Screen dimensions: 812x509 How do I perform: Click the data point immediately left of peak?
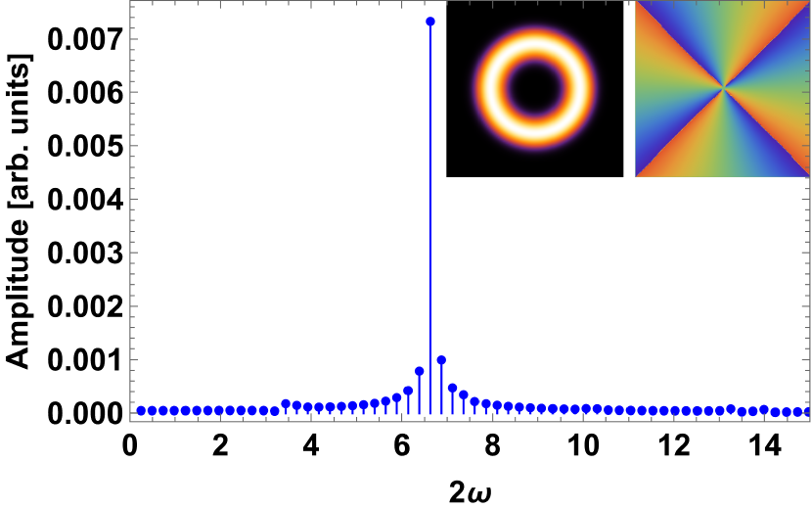pyautogui.click(x=419, y=371)
